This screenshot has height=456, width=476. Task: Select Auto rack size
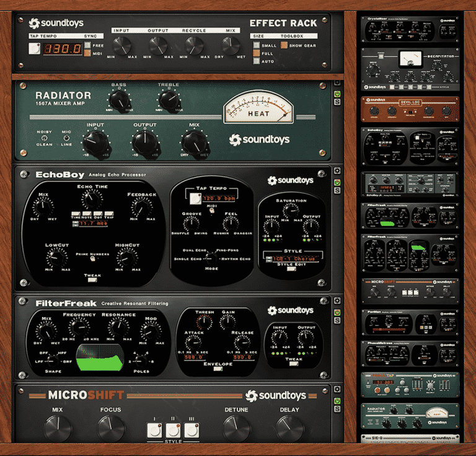coord(257,61)
